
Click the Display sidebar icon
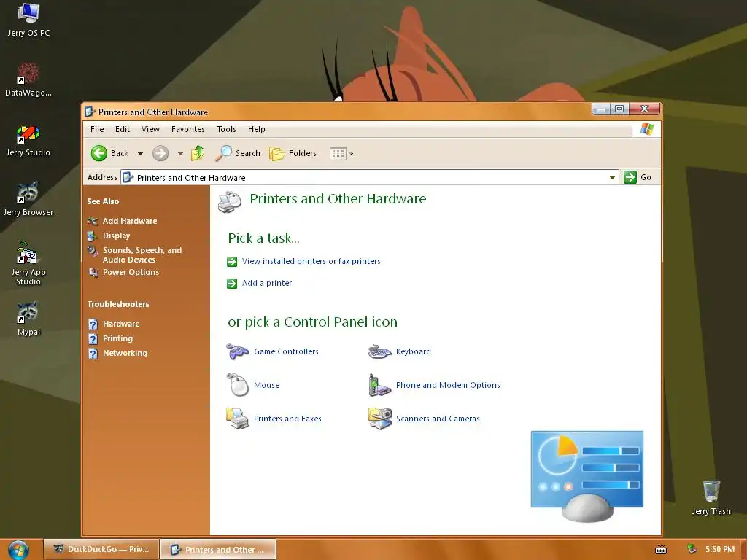tap(93, 236)
